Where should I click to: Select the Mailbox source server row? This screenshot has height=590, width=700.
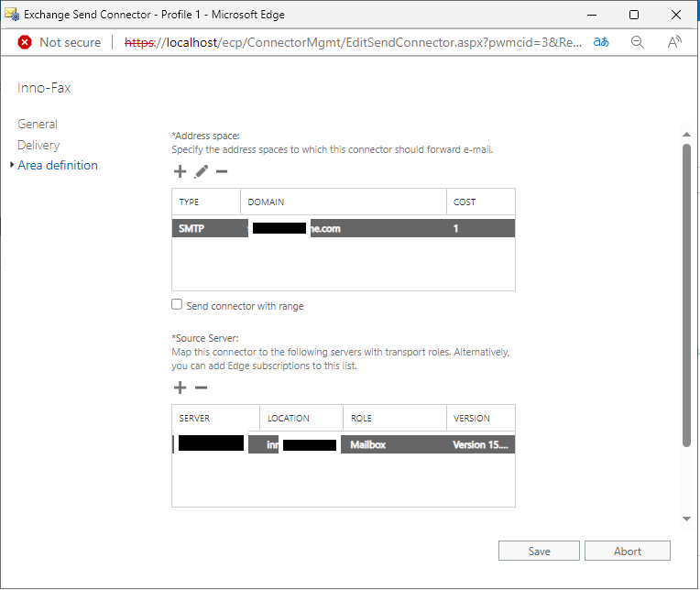(x=343, y=444)
